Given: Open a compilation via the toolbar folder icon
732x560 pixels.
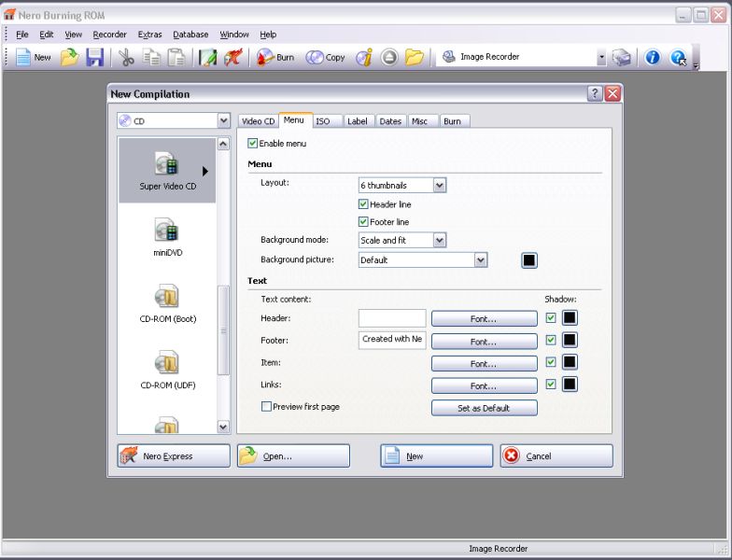Looking at the screenshot, I should coord(69,58).
